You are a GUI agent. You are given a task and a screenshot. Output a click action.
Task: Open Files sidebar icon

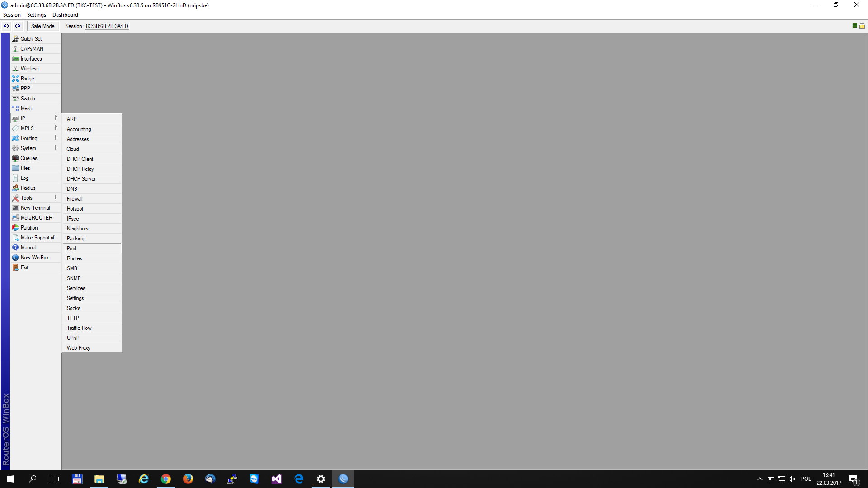[x=15, y=168]
